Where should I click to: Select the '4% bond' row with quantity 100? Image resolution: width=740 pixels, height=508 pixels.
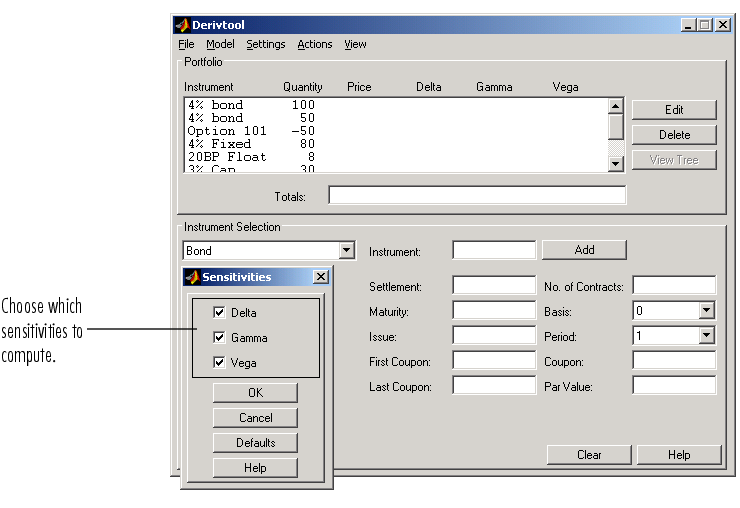[x=395, y=105]
